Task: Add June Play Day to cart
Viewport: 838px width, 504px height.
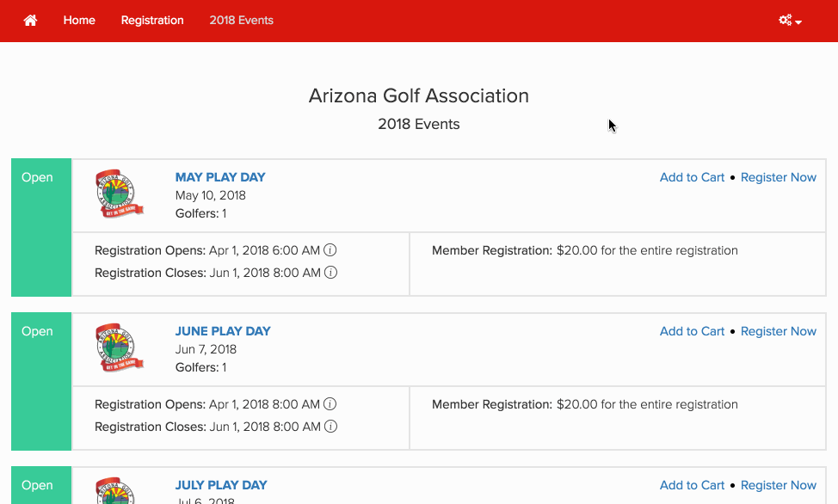Action: pyautogui.click(x=692, y=331)
